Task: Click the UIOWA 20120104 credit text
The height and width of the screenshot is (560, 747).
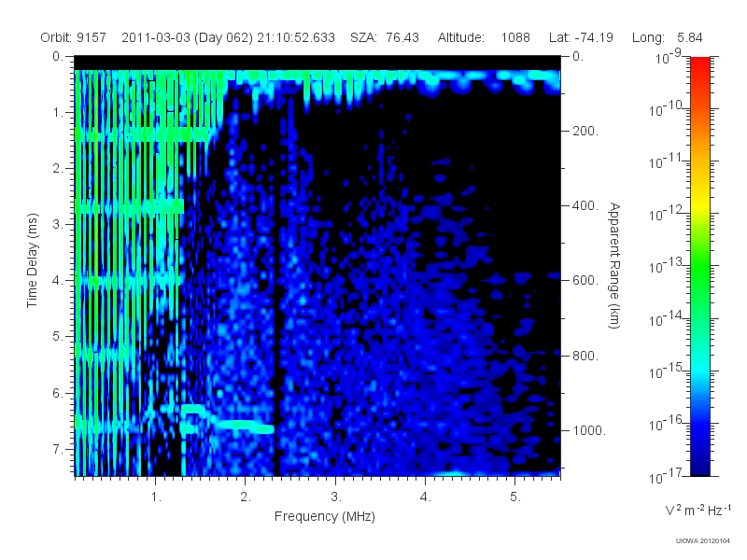Action: point(703,541)
